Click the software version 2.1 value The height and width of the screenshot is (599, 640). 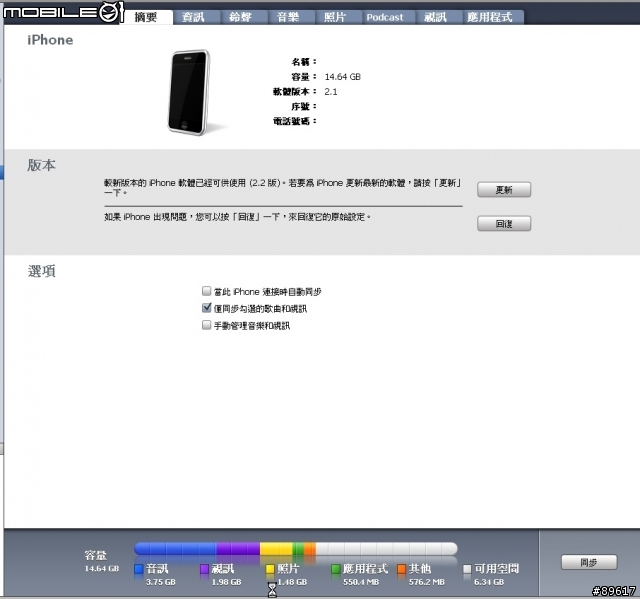(x=331, y=91)
